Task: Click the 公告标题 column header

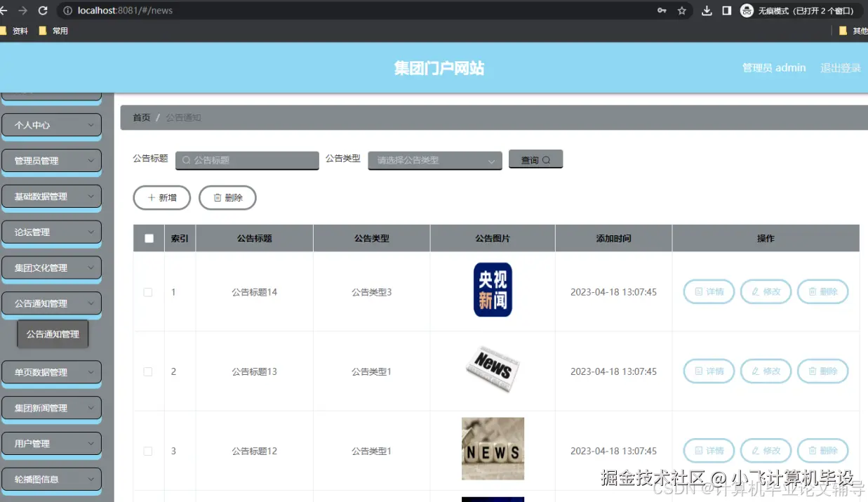Action: (255, 239)
